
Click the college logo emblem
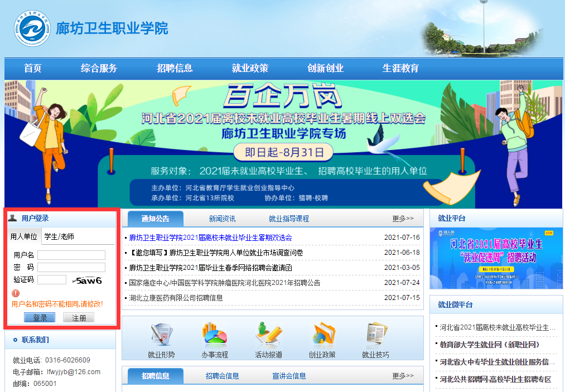click(32, 28)
